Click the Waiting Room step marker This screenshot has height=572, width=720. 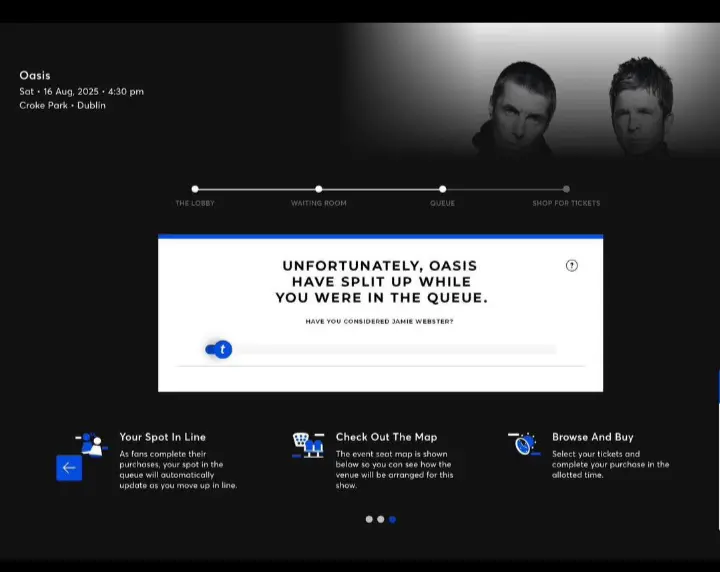(319, 189)
